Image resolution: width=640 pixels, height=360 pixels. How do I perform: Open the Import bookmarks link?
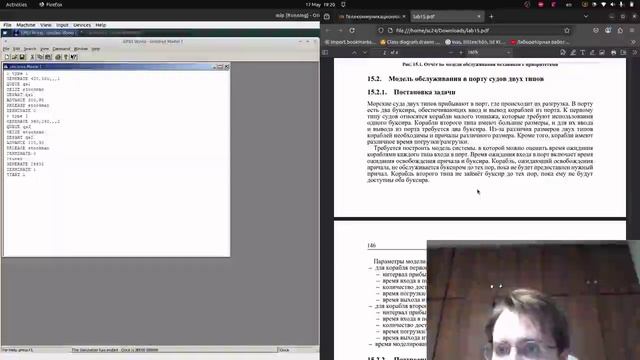(x=349, y=42)
